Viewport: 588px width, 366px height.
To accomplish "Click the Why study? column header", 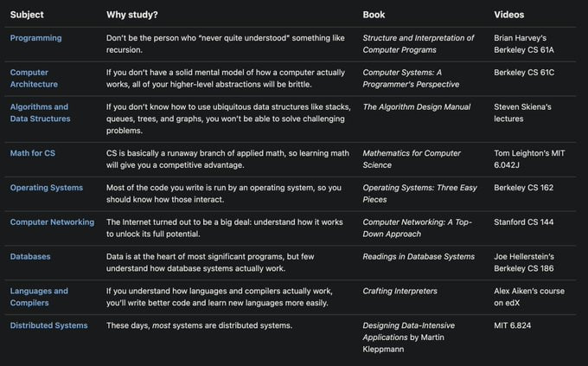I will coord(131,15).
